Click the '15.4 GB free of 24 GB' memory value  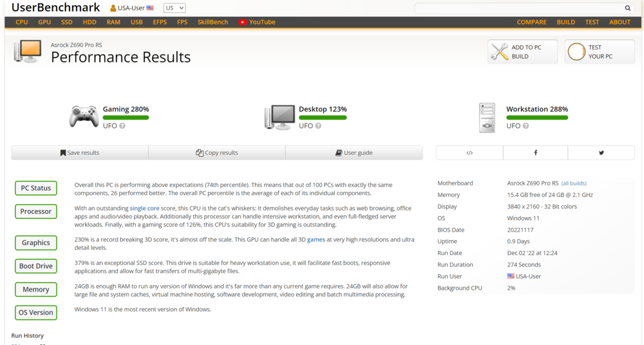(x=550, y=194)
